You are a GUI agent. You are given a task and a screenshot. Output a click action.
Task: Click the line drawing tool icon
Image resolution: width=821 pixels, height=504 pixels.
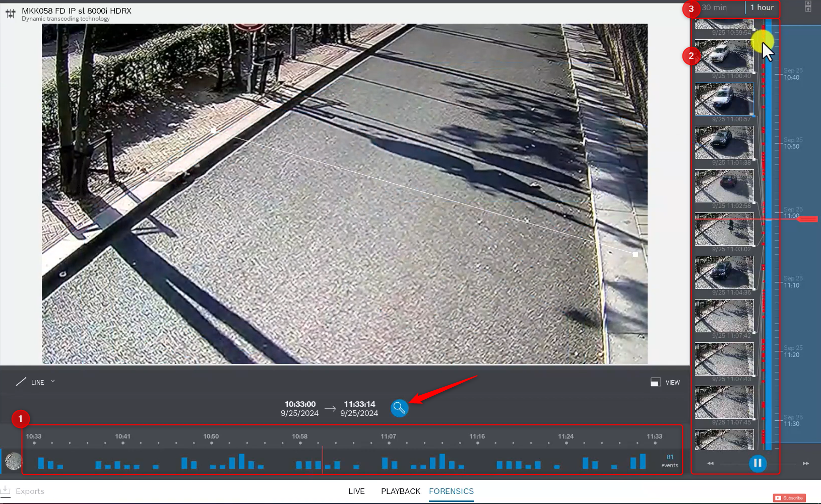coord(21,382)
